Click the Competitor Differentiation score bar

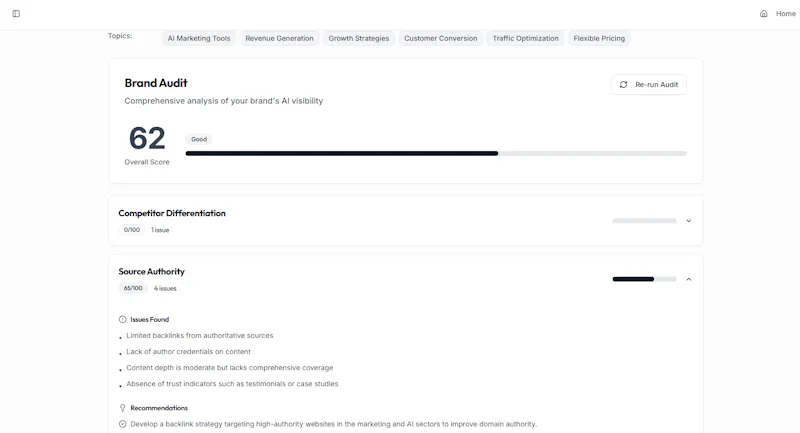(x=644, y=221)
